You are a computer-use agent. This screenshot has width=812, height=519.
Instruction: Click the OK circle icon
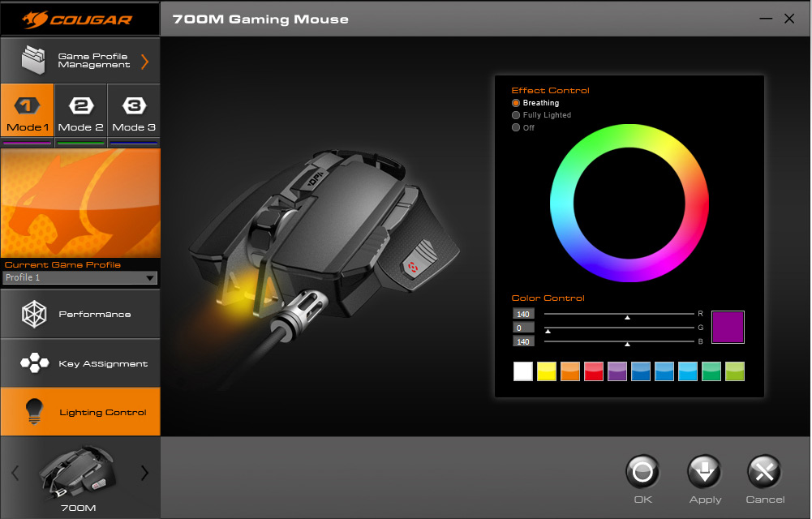click(642, 472)
